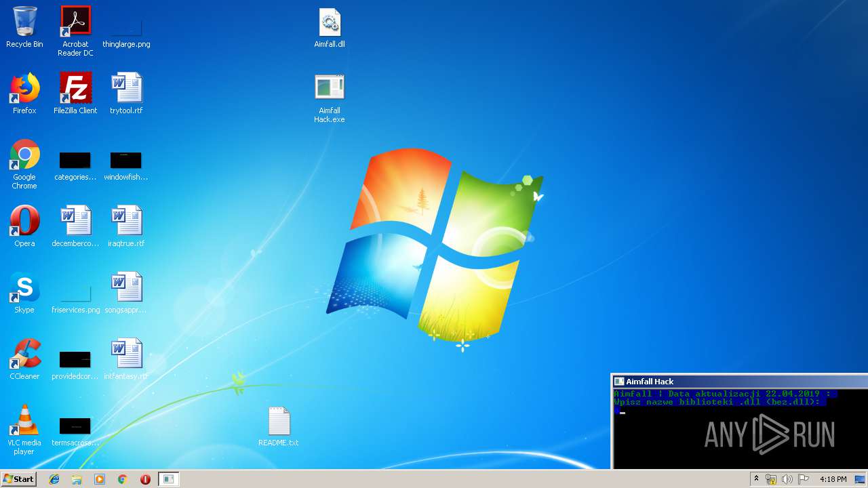Open Opera from taskbar
This screenshot has width=868, height=488.
[x=145, y=479]
